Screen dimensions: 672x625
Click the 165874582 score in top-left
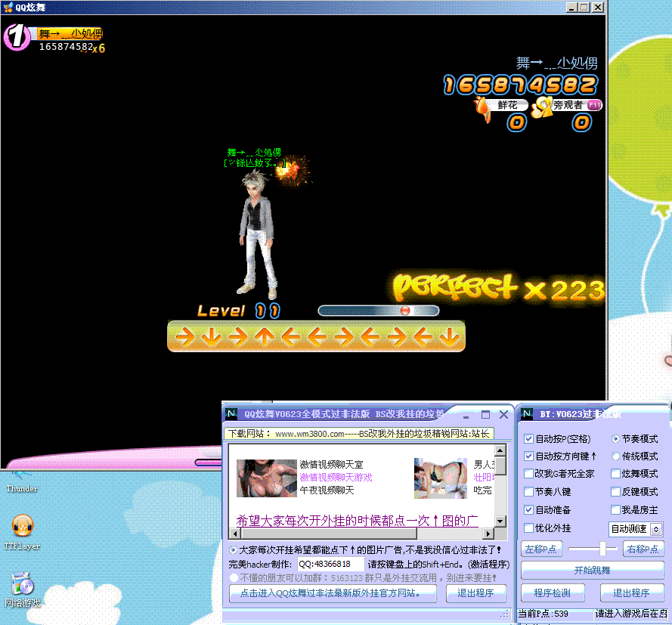click(x=67, y=47)
